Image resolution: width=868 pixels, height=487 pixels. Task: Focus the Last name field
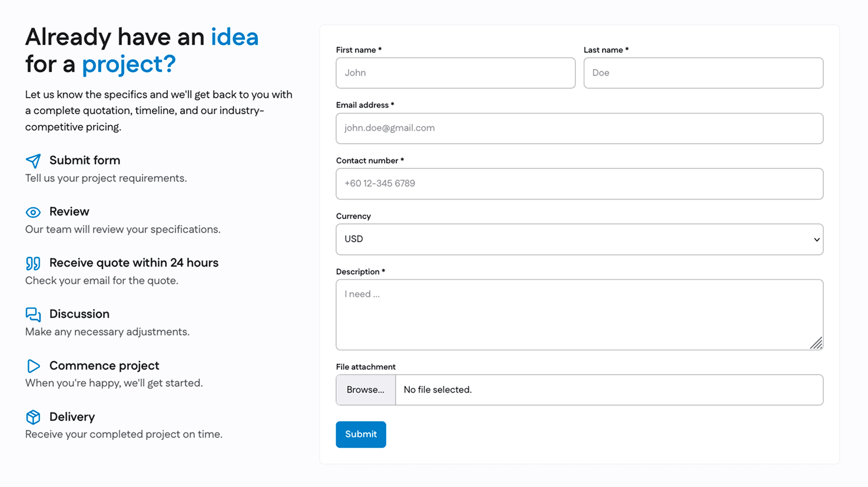coord(703,73)
